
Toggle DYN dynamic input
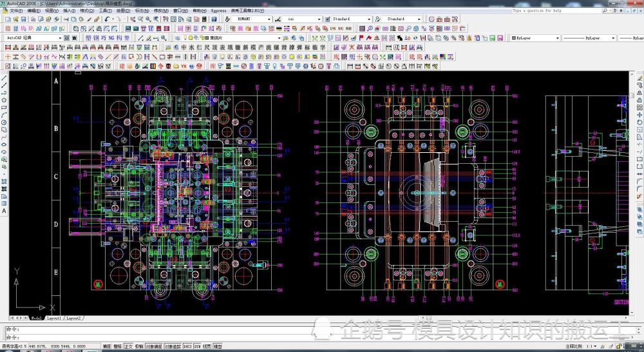click(x=198, y=347)
